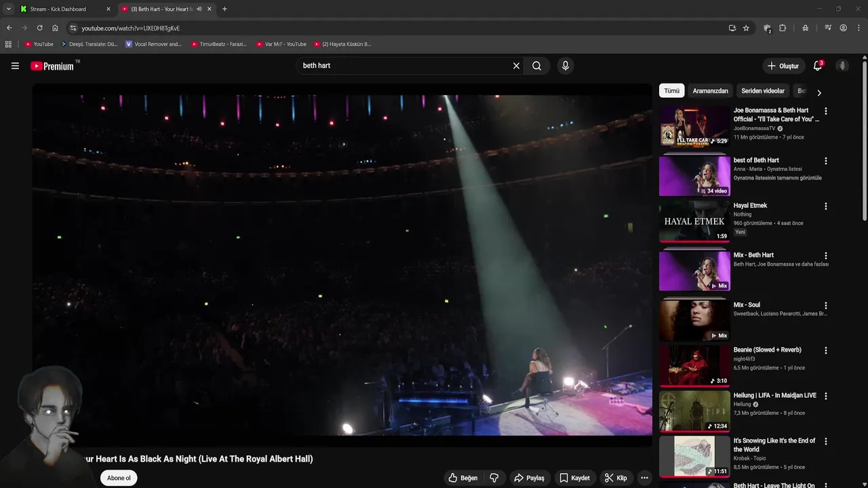The width and height of the screenshot is (868, 488).
Task: Open the media control icon in toolbar
Action: [x=828, y=28]
